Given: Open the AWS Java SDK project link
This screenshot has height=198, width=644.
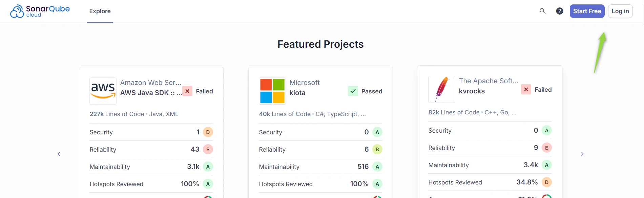Looking at the screenshot, I should (151, 93).
